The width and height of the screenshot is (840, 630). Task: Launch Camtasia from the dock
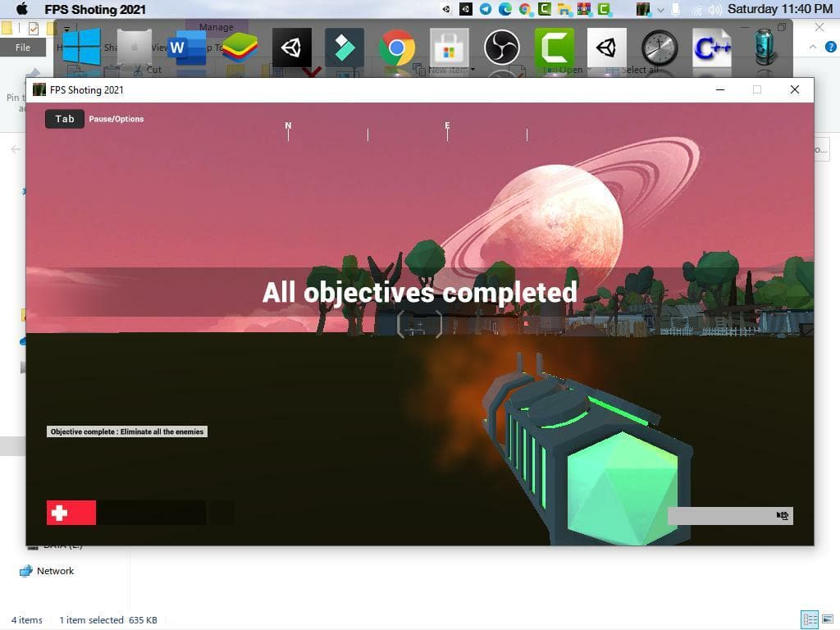pyautogui.click(x=555, y=47)
